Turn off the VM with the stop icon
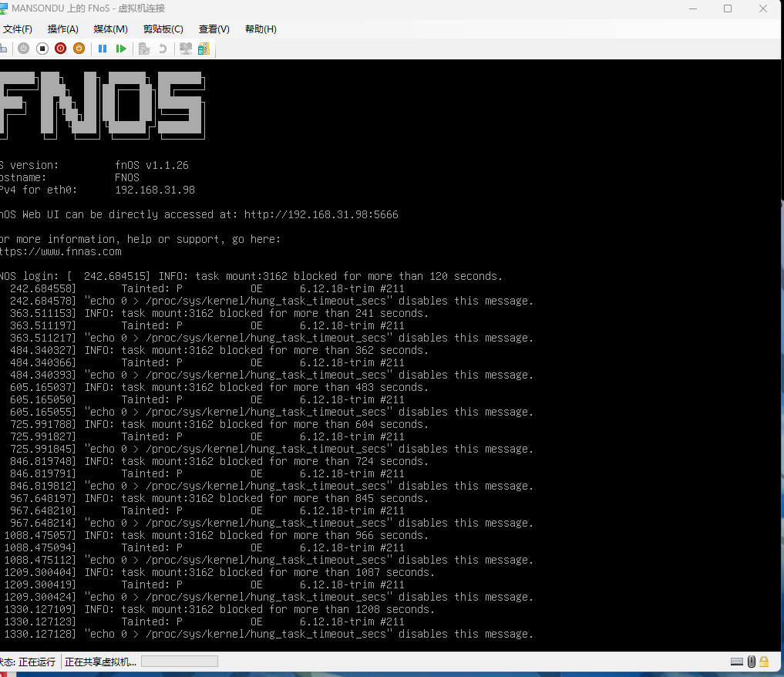Image resolution: width=784 pixels, height=677 pixels. pyautogui.click(x=42, y=49)
